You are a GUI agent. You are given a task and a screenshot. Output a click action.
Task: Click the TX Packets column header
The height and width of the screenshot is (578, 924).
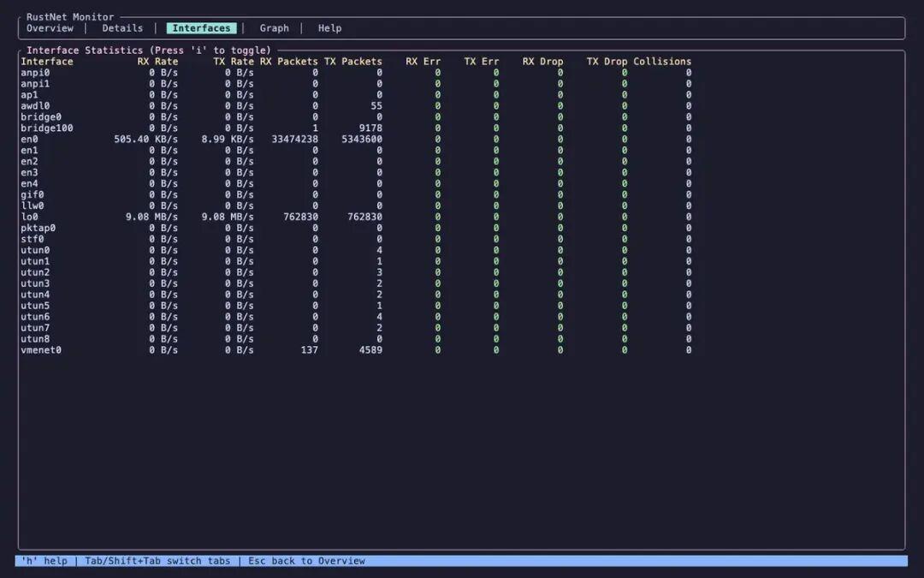[x=353, y=62]
